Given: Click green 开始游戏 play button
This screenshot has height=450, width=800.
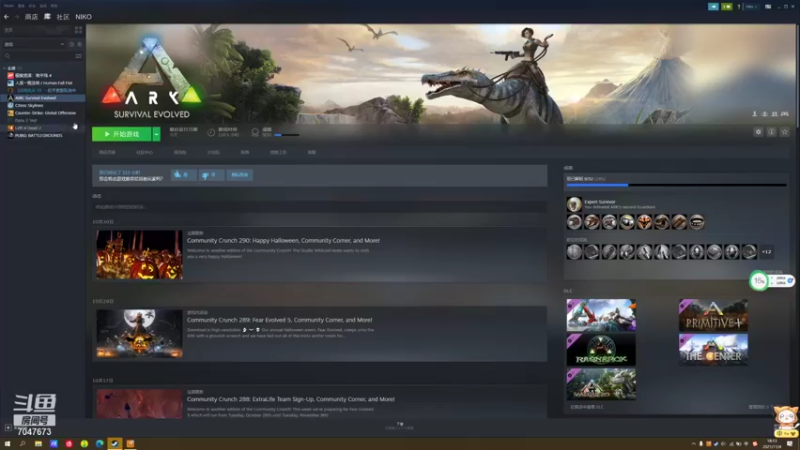Looking at the screenshot, I should (x=121, y=134).
